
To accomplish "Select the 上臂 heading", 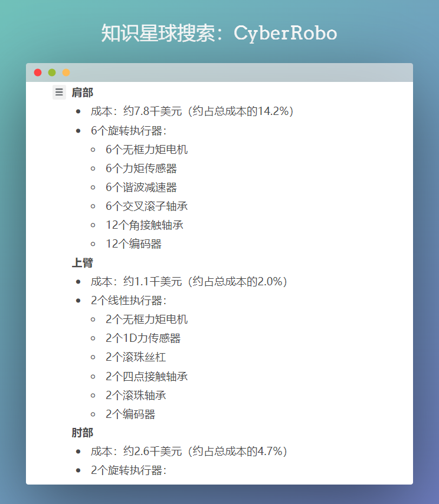I will click(83, 262).
